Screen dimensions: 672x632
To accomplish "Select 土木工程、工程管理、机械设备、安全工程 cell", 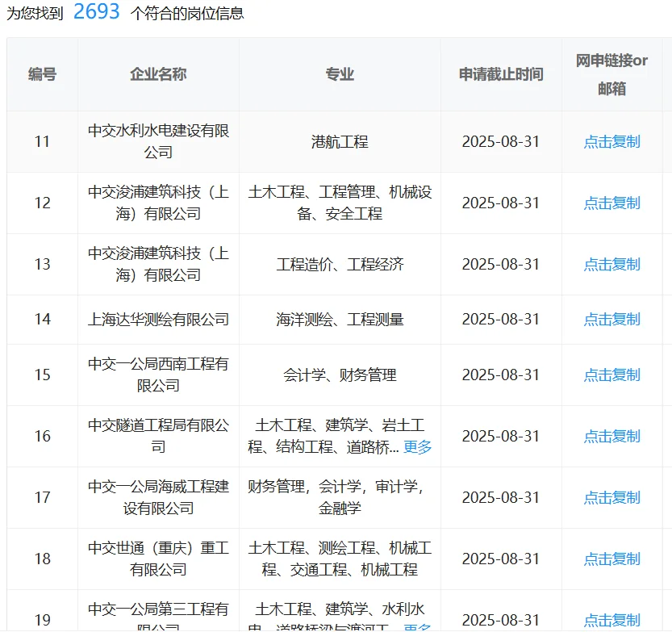I will tap(340, 203).
